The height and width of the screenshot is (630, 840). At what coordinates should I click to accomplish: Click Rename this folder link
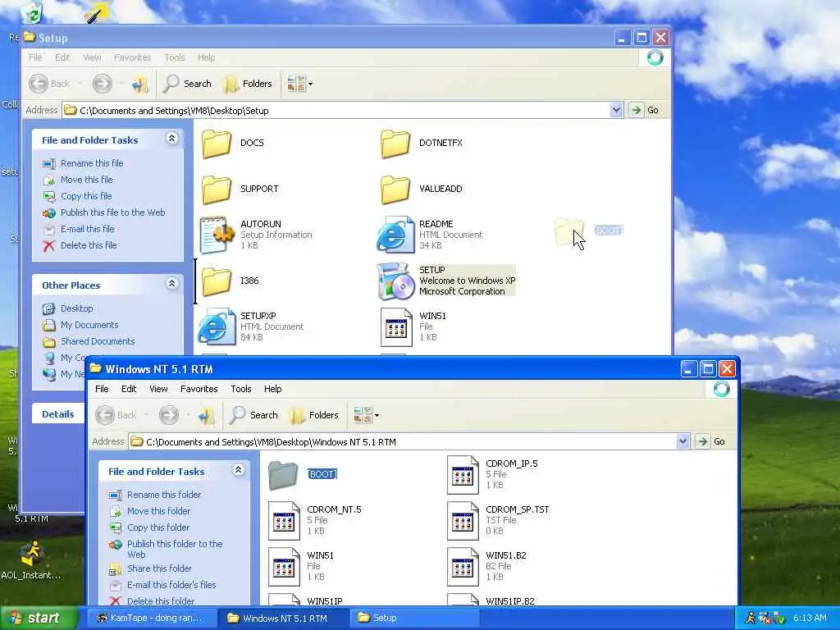[164, 495]
